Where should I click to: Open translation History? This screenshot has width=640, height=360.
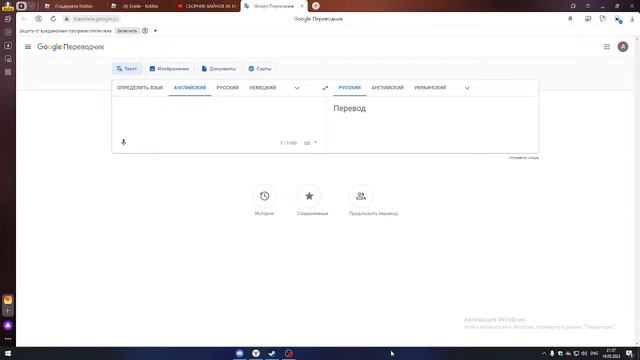pyautogui.click(x=264, y=196)
